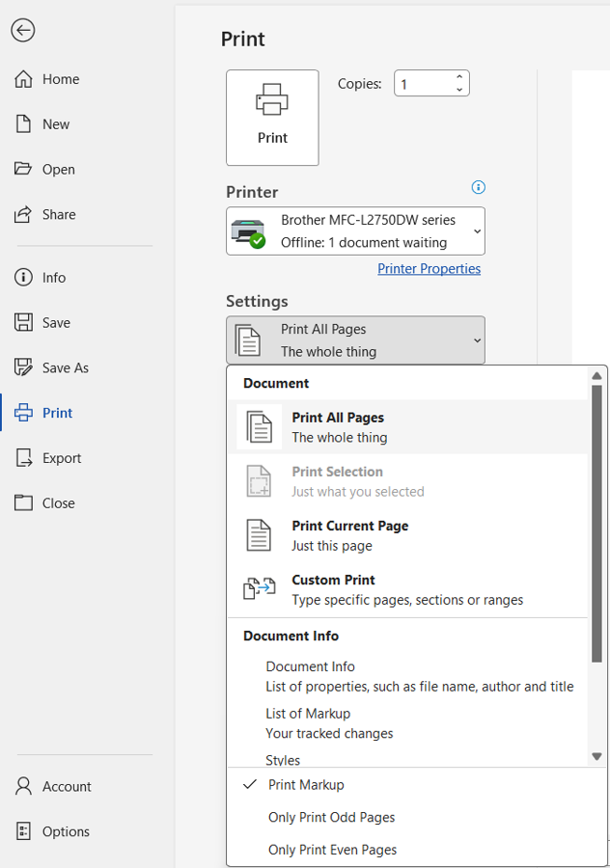Collapse the Print All Pages settings dropdown arrow
610x868 pixels.
tap(477, 340)
